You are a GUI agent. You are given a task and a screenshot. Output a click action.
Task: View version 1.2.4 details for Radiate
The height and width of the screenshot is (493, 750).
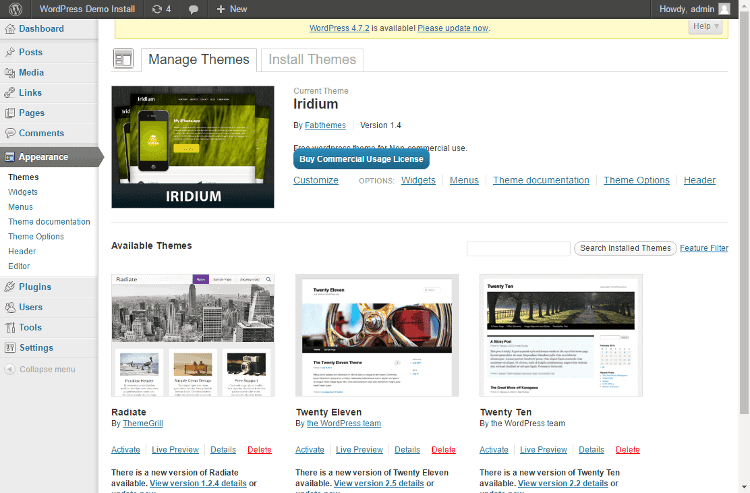pyautogui.click(x=198, y=483)
